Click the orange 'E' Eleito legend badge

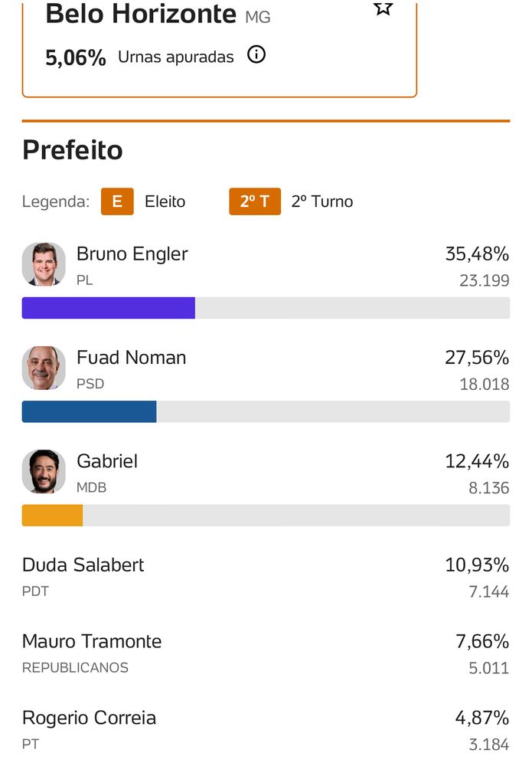click(117, 201)
